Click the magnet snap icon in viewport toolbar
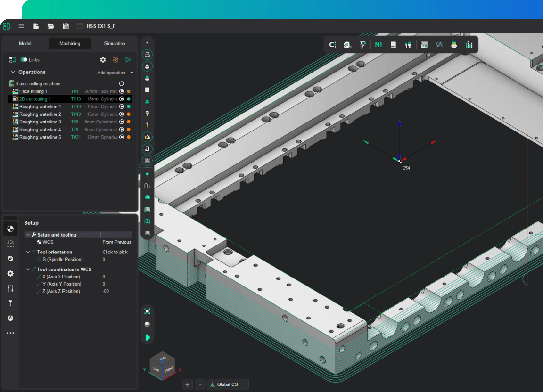 [333, 45]
